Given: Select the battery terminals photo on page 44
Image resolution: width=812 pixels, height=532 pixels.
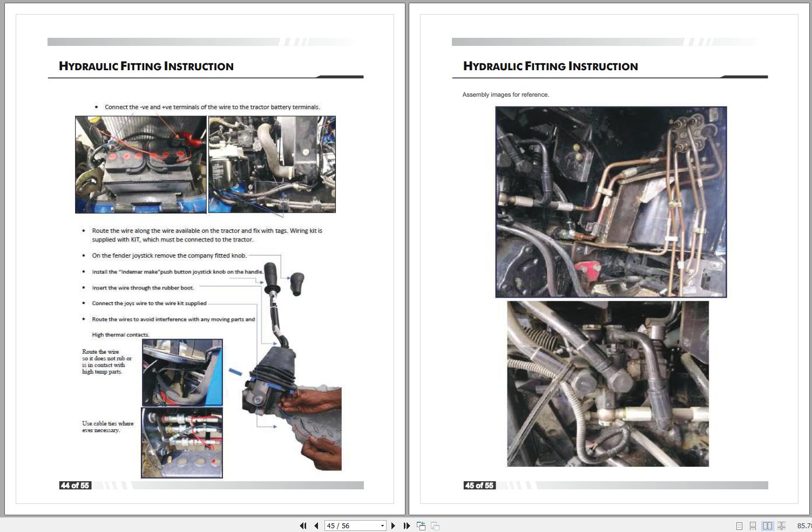Looking at the screenshot, I should (139, 164).
